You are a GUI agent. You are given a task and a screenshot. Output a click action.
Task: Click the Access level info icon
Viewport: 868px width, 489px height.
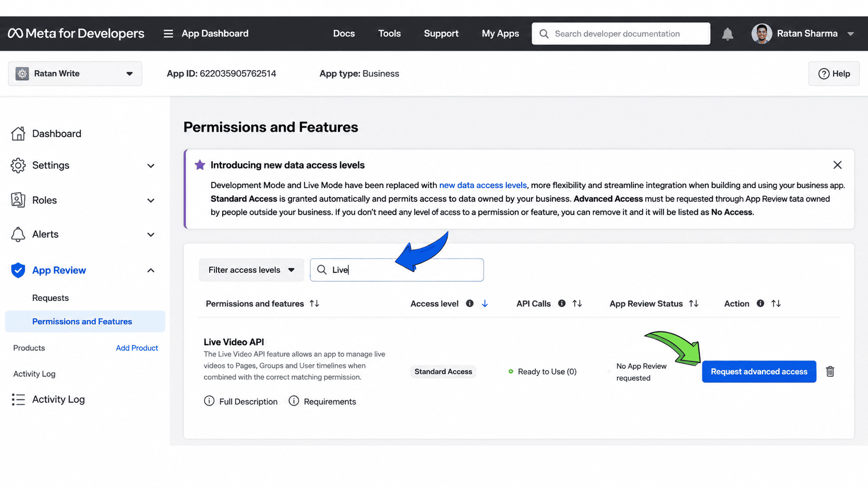pyautogui.click(x=469, y=303)
